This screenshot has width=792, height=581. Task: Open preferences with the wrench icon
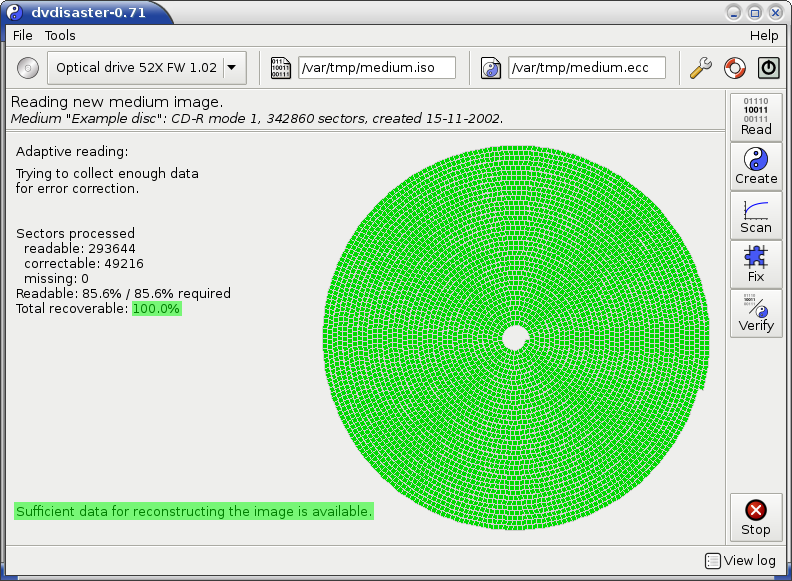[x=701, y=68]
